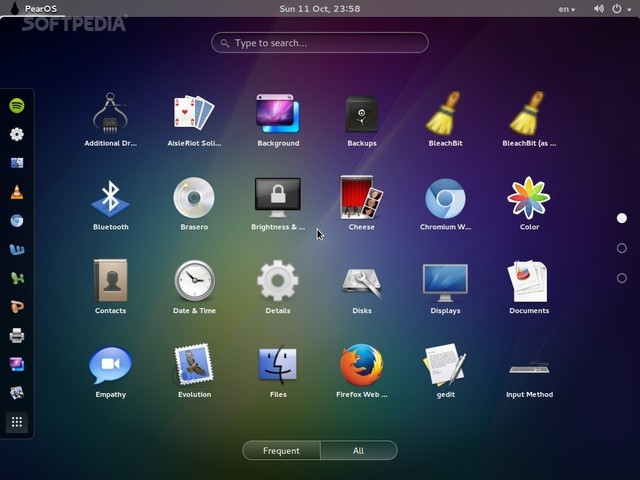Screen dimensions: 640x480
Task: Open the green spreadsheet icon in dock
Action: pos(17,278)
